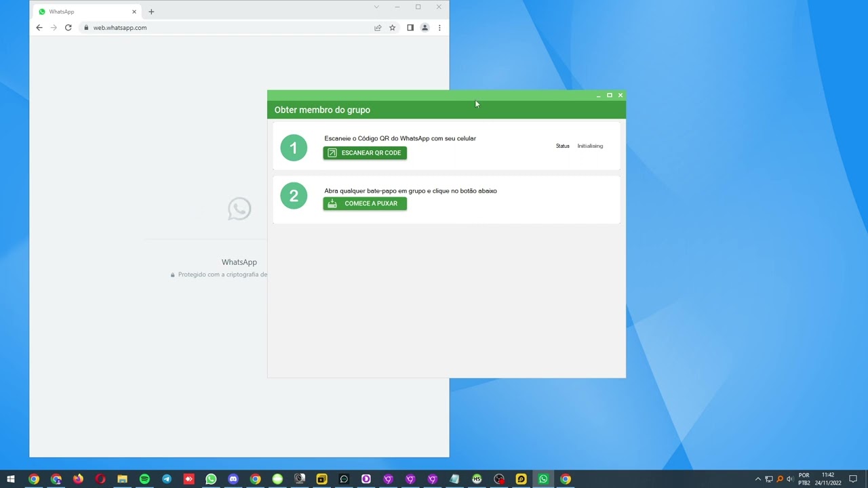
Task: Close the WhatsApp browser tab
Action: tap(134, 12)
